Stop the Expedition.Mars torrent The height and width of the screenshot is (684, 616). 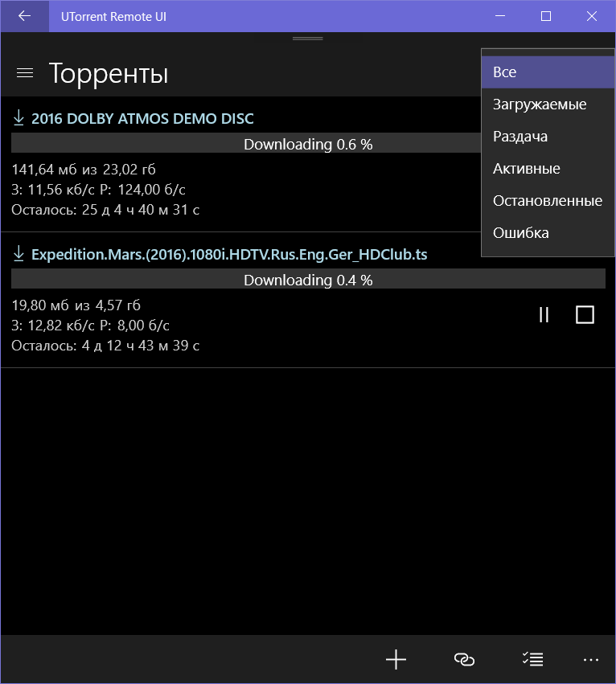pos(585,314)
